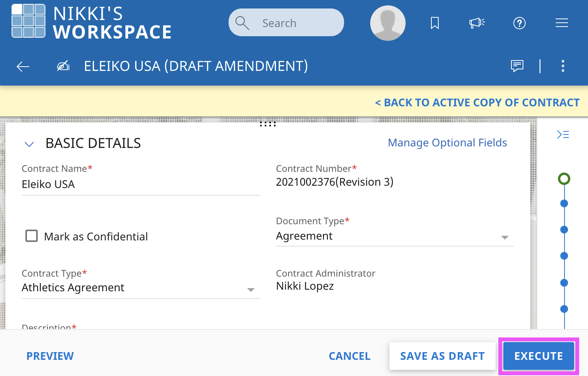Click the Save as Draft button
The width and height of the screenshot is (588, 376).
(442, 356)
